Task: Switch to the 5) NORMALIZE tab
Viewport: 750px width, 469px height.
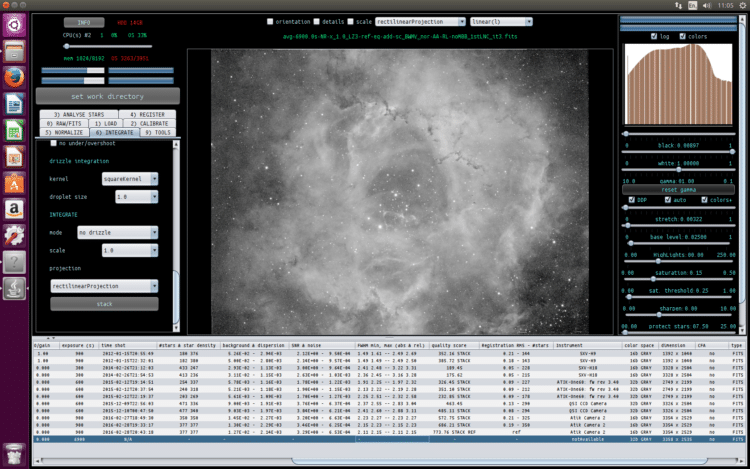Action: [x=64, y=132]
